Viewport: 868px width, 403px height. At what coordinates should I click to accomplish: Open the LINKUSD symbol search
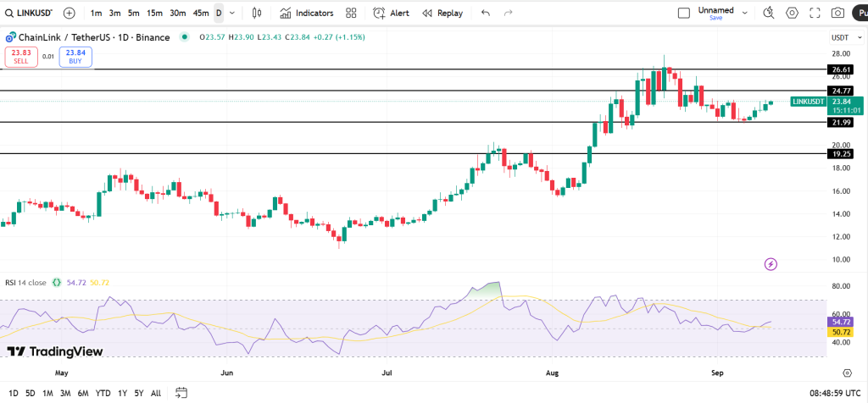click(x=28, y=13)
